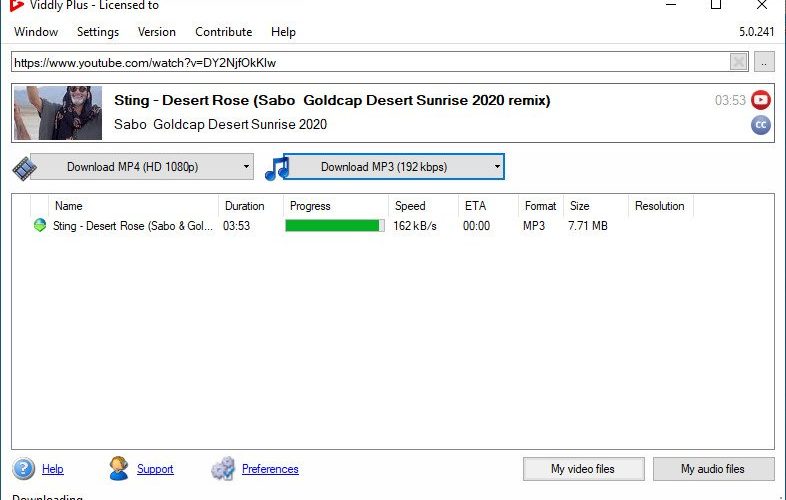Viewport: 786px width, 500px height.
Task: Open the Preferences link
Action: (x=270, y=469)
